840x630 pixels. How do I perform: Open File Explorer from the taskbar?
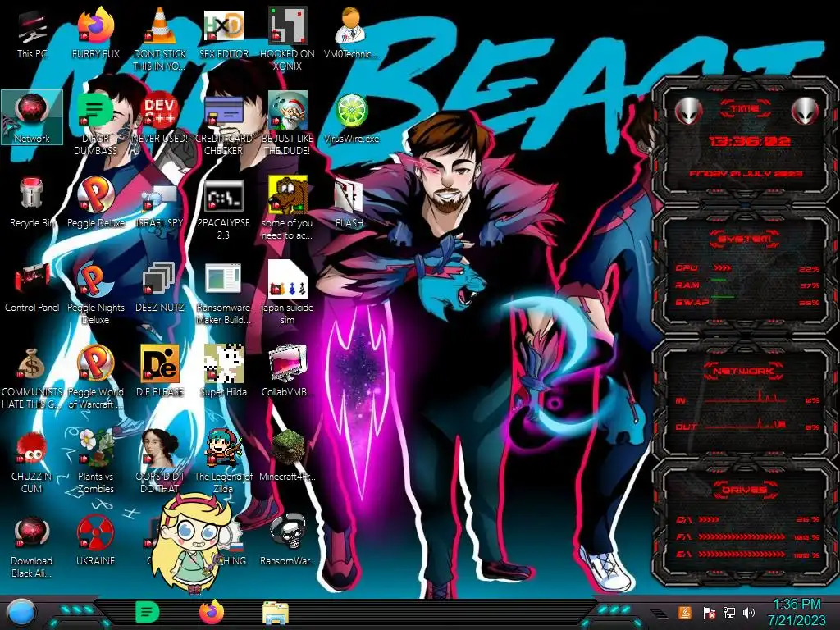pos(276,613)
